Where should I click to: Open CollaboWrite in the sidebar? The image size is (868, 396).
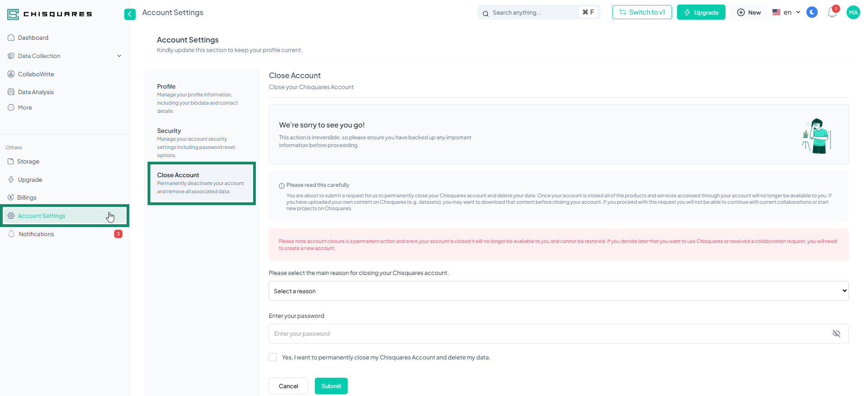click(36, 74)
